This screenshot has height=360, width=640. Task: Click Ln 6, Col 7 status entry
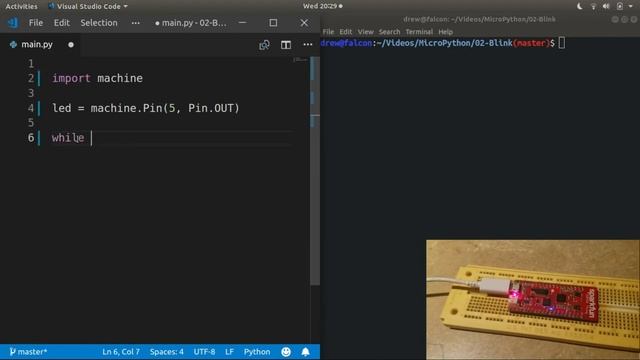[121, 351]
